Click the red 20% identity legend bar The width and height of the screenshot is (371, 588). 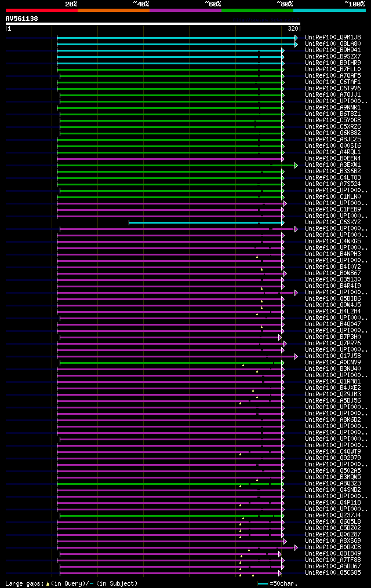pos(42,10)
